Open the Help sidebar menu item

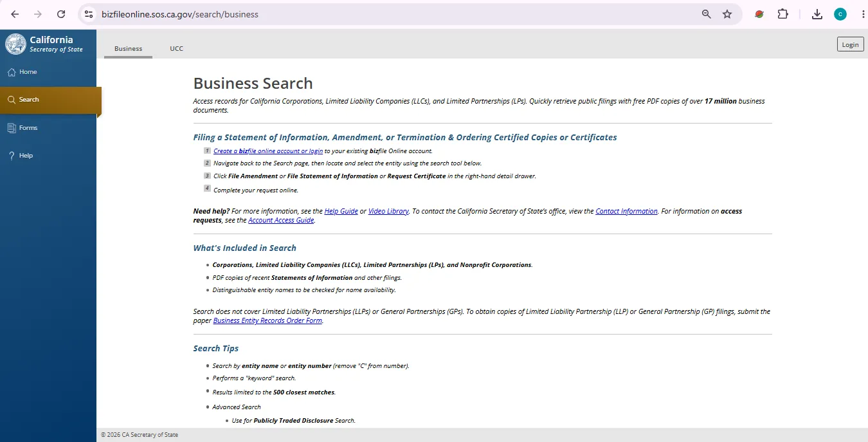coord(48,156)
